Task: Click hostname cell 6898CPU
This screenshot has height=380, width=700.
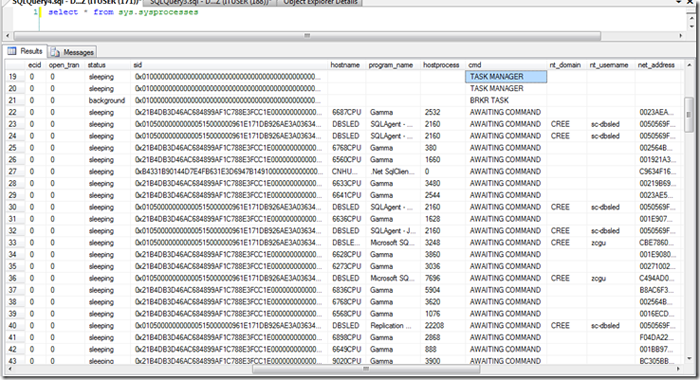Action: click(346, 338)
